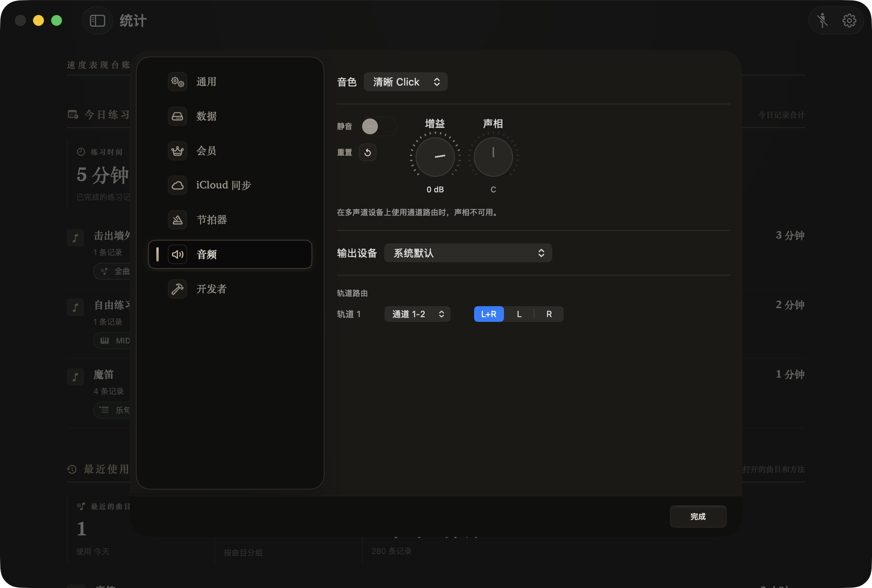Select L+R channel routing

coord(489,314)
